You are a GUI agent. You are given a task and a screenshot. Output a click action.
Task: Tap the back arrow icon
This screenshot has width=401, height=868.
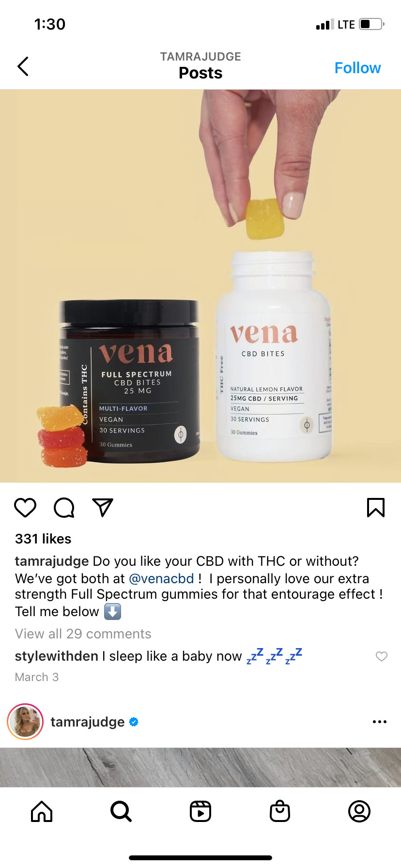pyautogui.click(x=23, y=66)
